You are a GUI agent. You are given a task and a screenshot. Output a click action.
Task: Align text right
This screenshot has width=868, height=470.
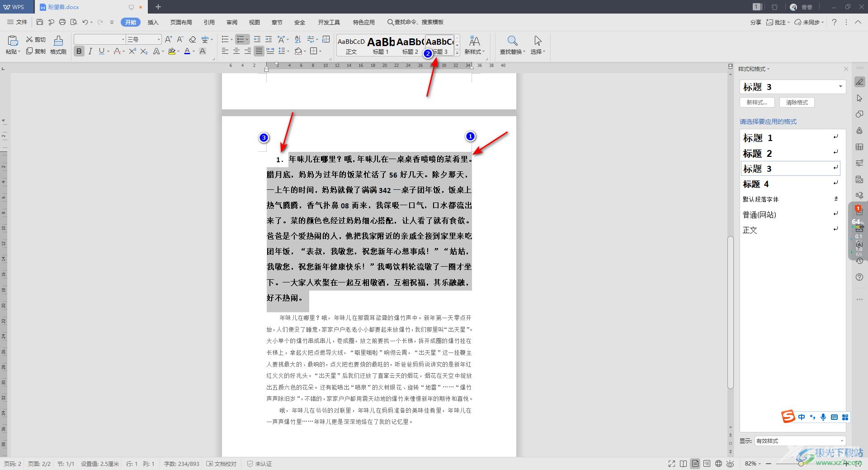(248, 51)
